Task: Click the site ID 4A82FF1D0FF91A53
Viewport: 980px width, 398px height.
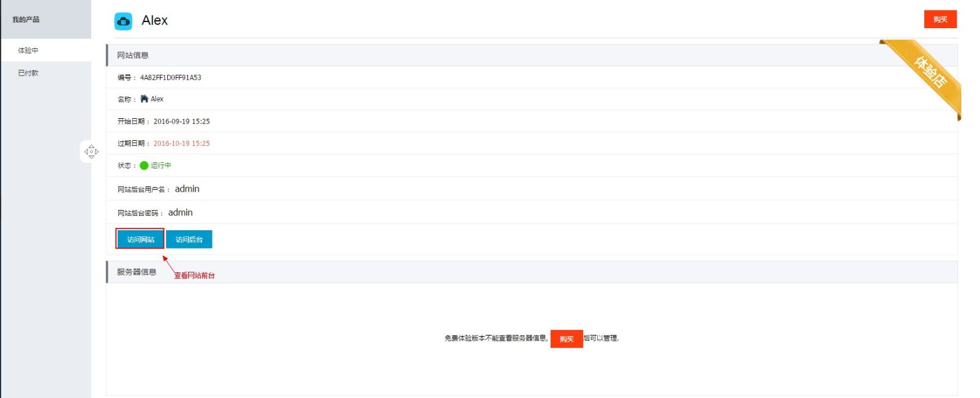Action: [170, 78]
